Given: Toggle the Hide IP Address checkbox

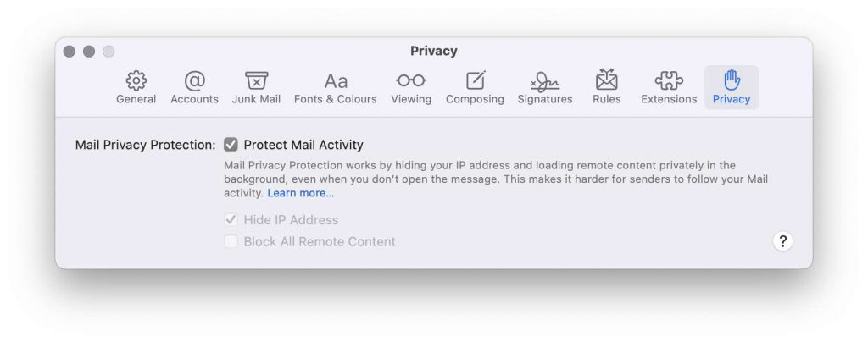Looking at the screenshot, I should [231, 220].
